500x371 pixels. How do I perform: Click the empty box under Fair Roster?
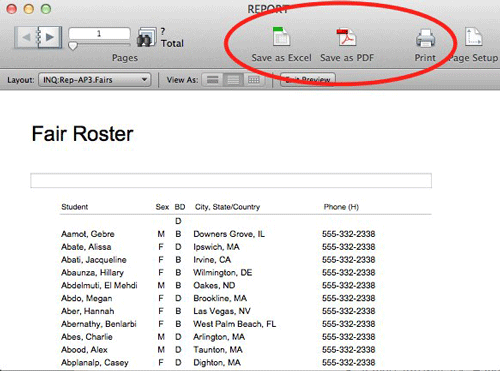coord(231,180)
